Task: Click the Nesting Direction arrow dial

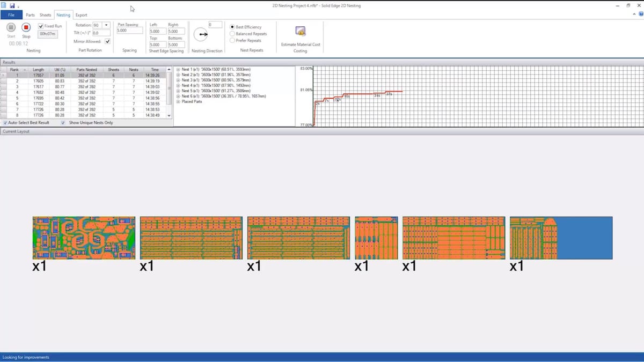Action: tap(202, 35)
